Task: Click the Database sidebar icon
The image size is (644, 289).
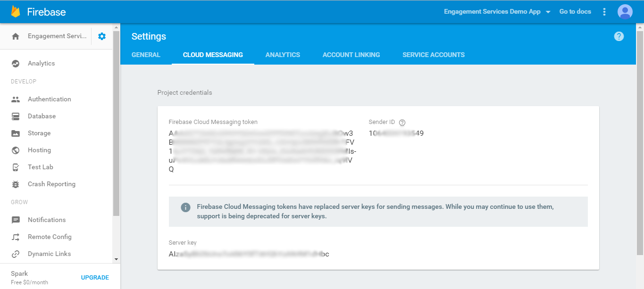Action: coord(16,116)
